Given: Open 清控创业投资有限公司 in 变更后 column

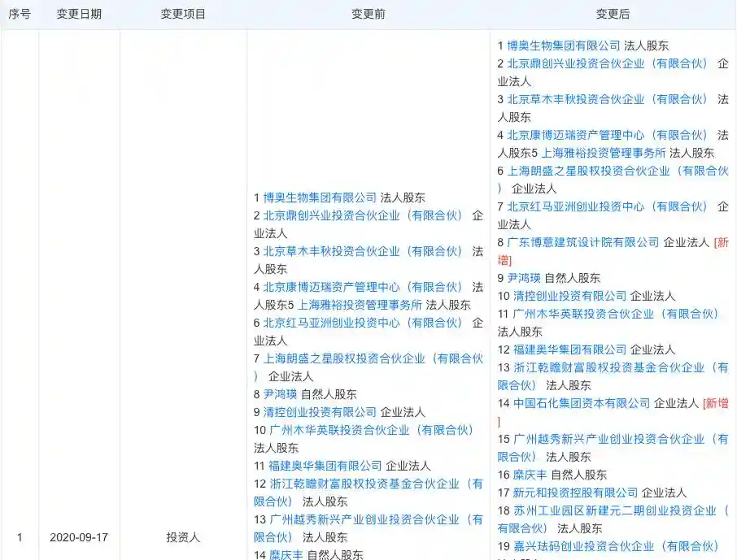Looking at the screenshot, I should click(x=569, y=296).
